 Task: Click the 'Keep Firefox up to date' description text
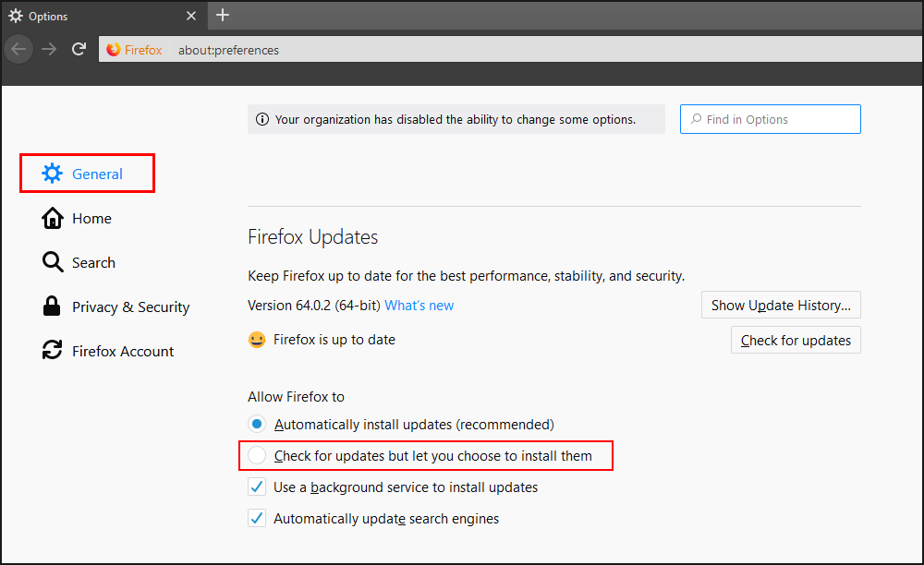coord(466,276)
